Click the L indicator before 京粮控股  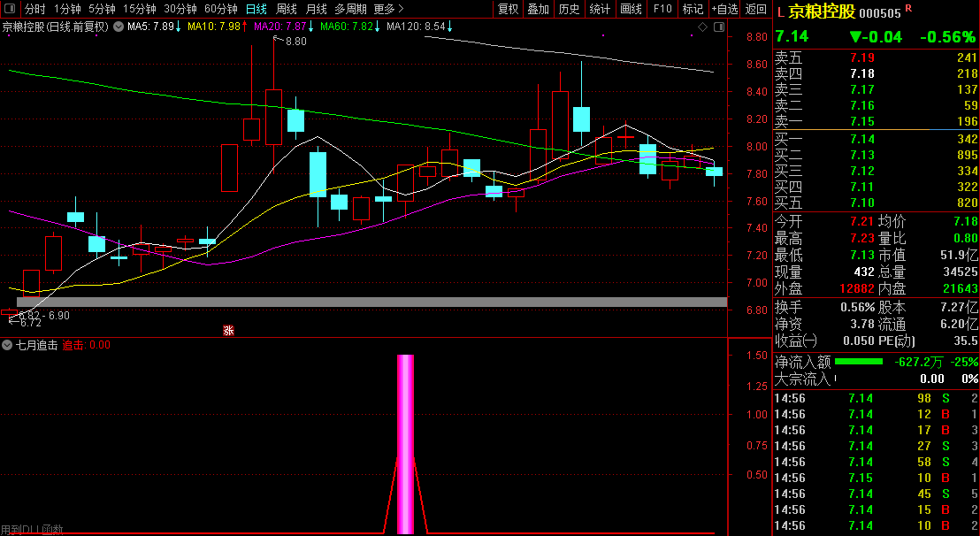[x=780, y=13]
